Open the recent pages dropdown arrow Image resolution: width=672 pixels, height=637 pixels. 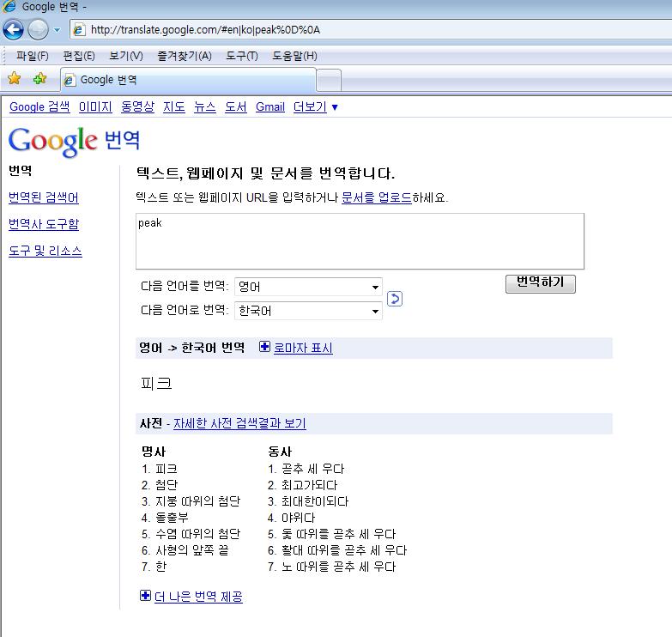click(57, 30)
